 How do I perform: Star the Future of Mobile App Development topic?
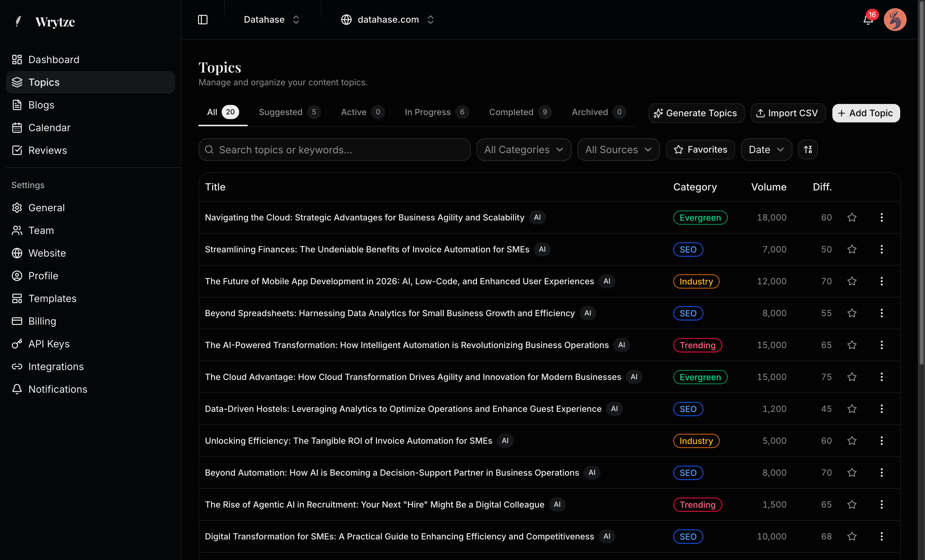[x=852, y=281]
